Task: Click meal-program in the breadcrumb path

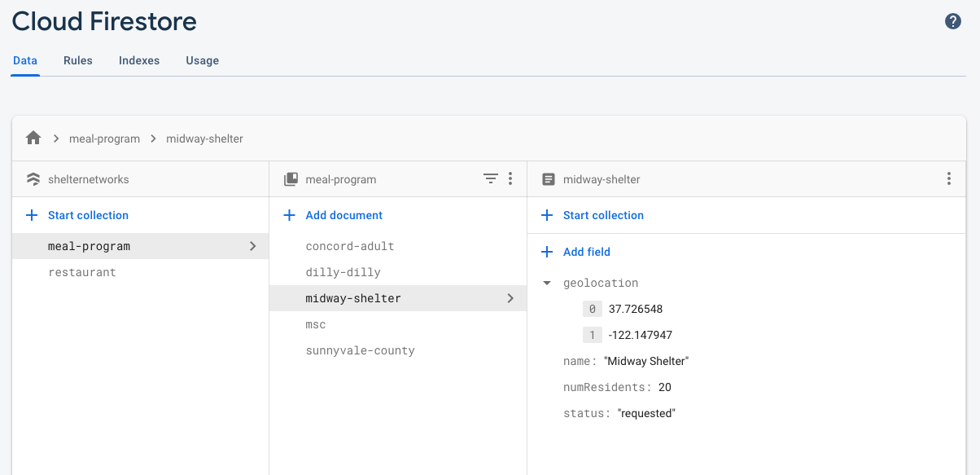Action: pyautogui.click(x=105, y=139)
